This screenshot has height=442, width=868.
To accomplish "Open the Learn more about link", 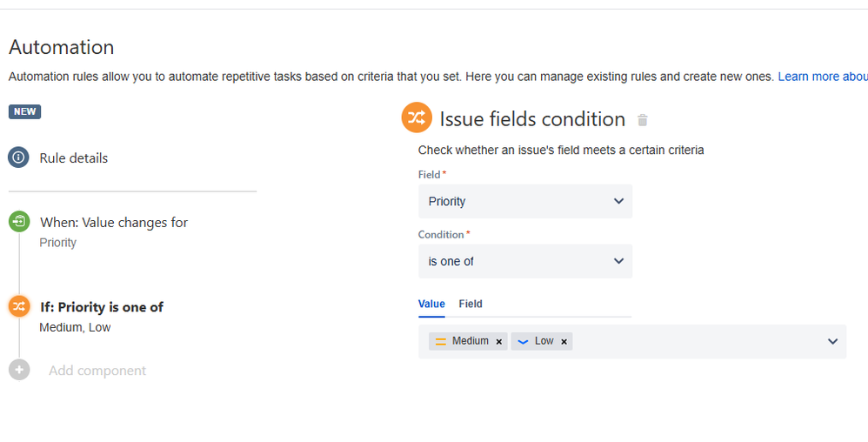I will click(x=822, y=77).
